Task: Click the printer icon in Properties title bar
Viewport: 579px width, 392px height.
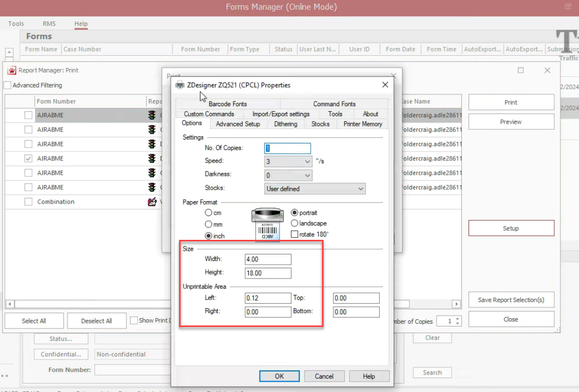Action: click(180, 85)
